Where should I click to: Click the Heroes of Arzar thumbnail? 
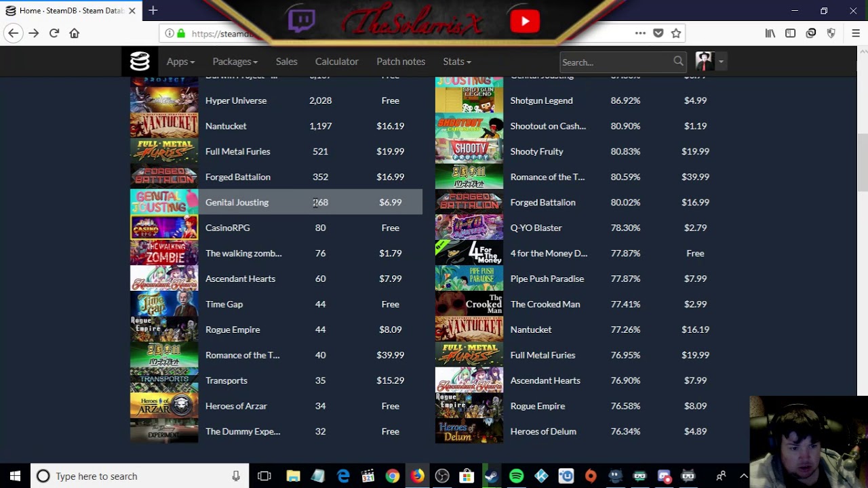click(x=164, y=406)
